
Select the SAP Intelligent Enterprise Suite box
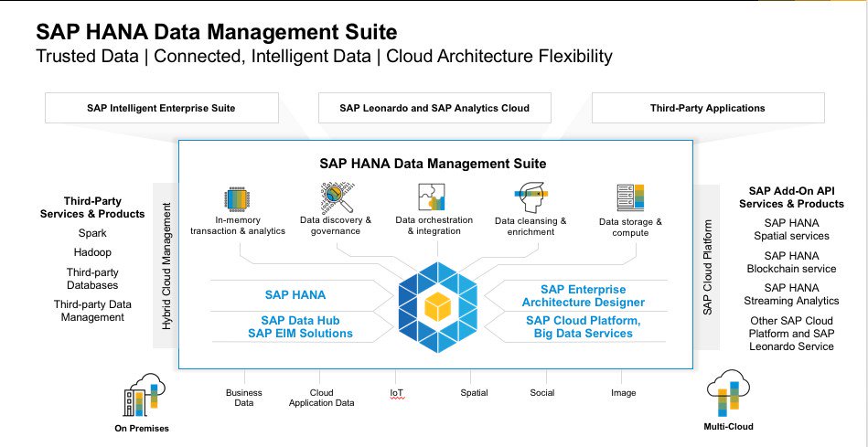point(162,108)
